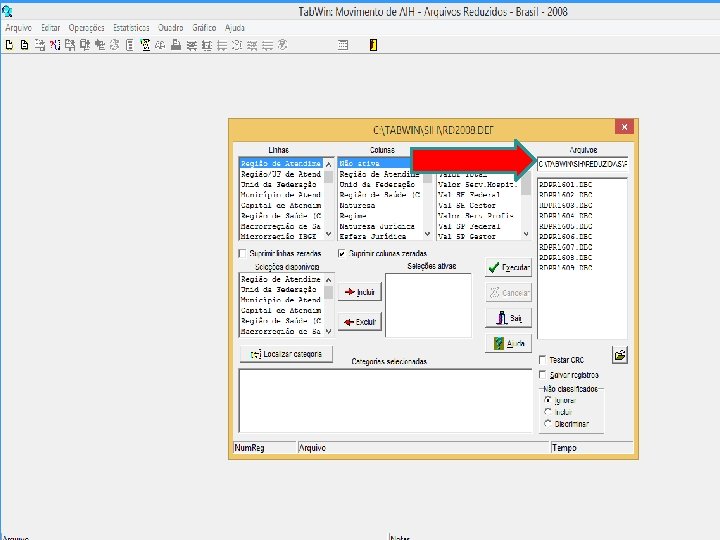Viewport: 720px width, 540px height.
Task: Click the Executar button
Action: [x=509, y=267]
